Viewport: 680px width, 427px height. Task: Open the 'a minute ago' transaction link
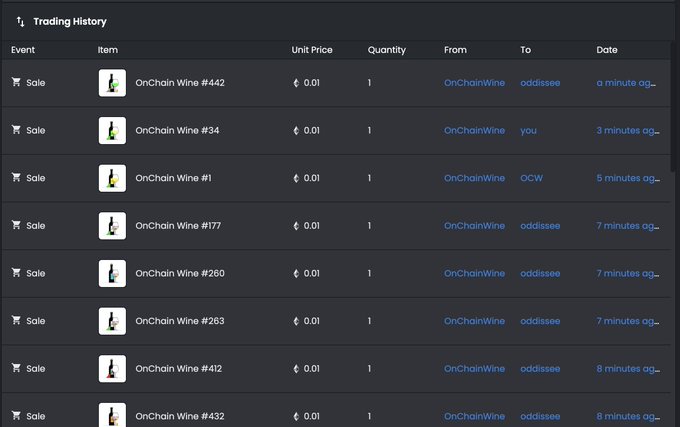pyautogui.click(x=626, y=83)
